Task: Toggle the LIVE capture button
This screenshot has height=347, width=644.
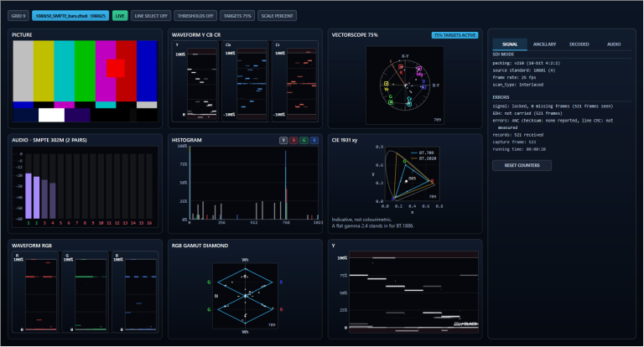Action: tap(120, 16)
